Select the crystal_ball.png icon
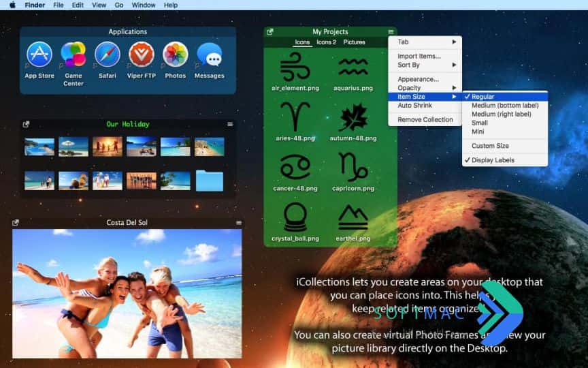The height and width of the screenshot is (368, 588). (295, 217)
